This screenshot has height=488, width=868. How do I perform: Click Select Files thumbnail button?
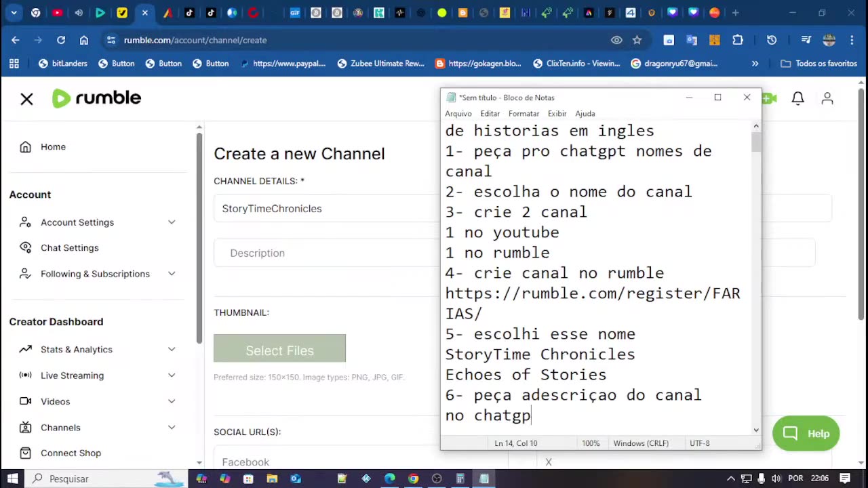[x=279, y=349]
